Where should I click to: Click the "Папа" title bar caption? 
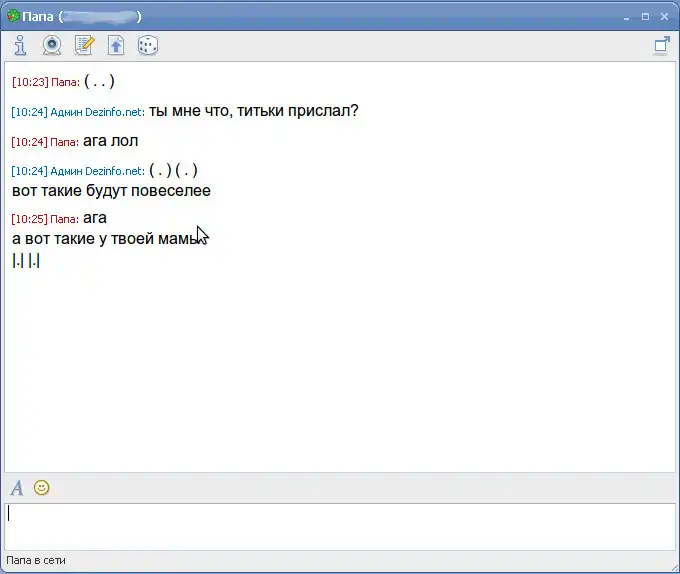point(39,17)
